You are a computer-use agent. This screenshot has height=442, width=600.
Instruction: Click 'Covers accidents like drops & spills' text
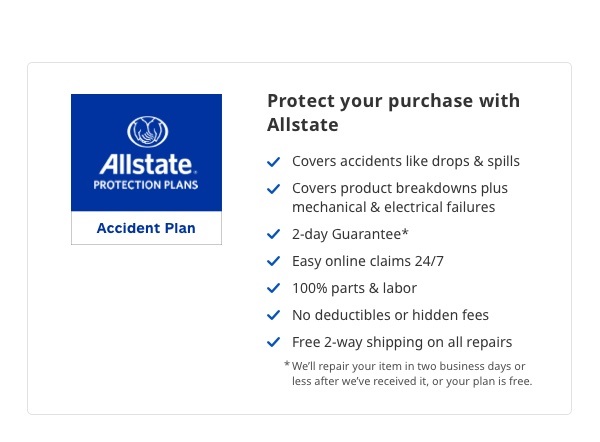tap(405, 162)
